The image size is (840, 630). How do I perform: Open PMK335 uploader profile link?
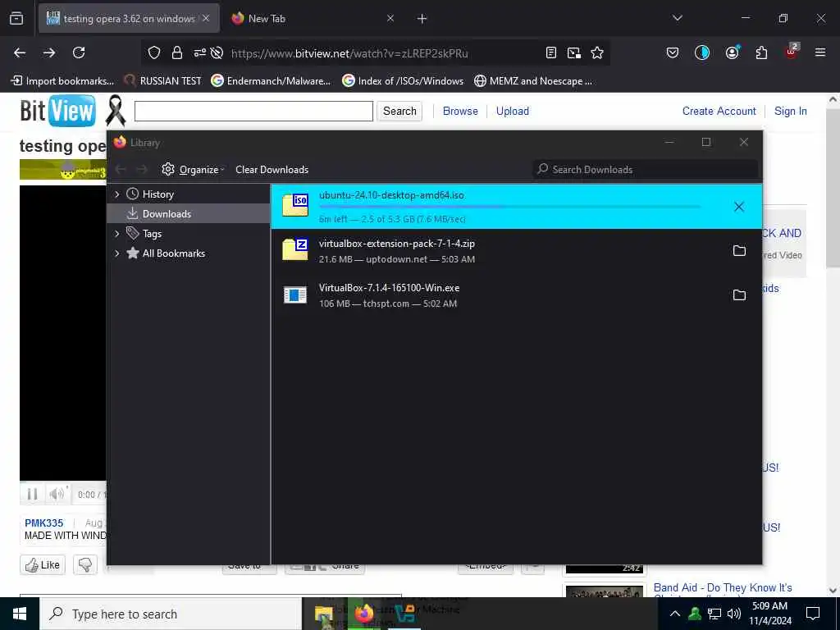[44, 523]
